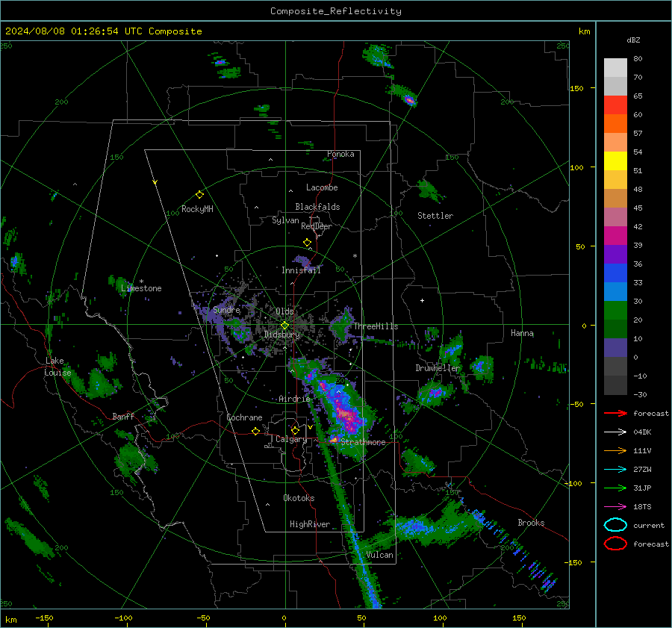The height and width of the screenshot is (628, 672).
Task: Click the yellow diamond marker below Cochrane
Action: 255,431
